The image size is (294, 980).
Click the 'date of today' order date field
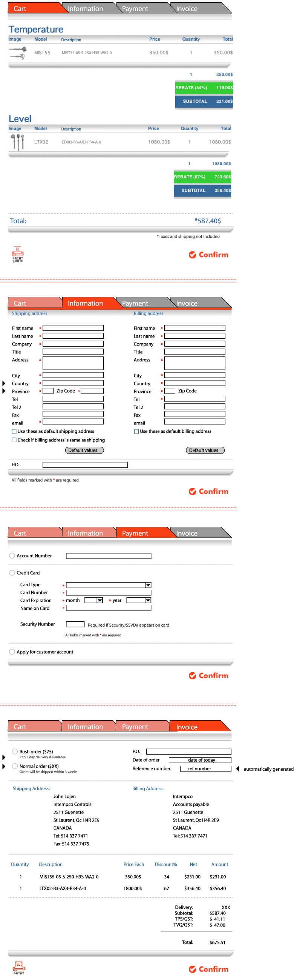point(200,760)
